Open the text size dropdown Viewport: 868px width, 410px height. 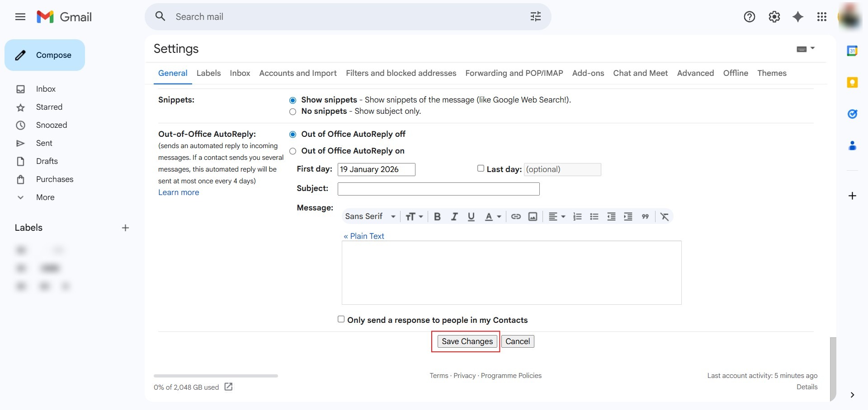414,217
